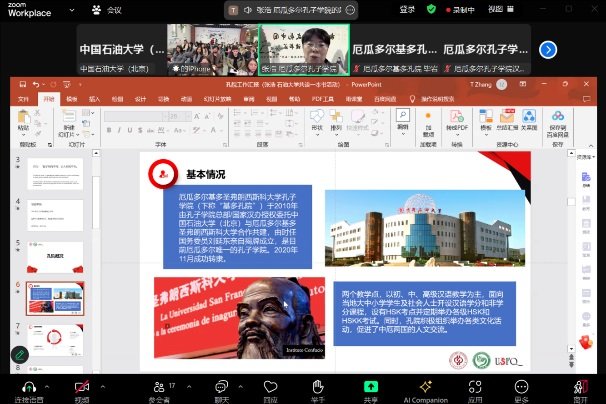This screenshot has height=404, width=606.
Task: Open the Zoom Workplace dropdown chevron
Action: (x=72, y=10)
